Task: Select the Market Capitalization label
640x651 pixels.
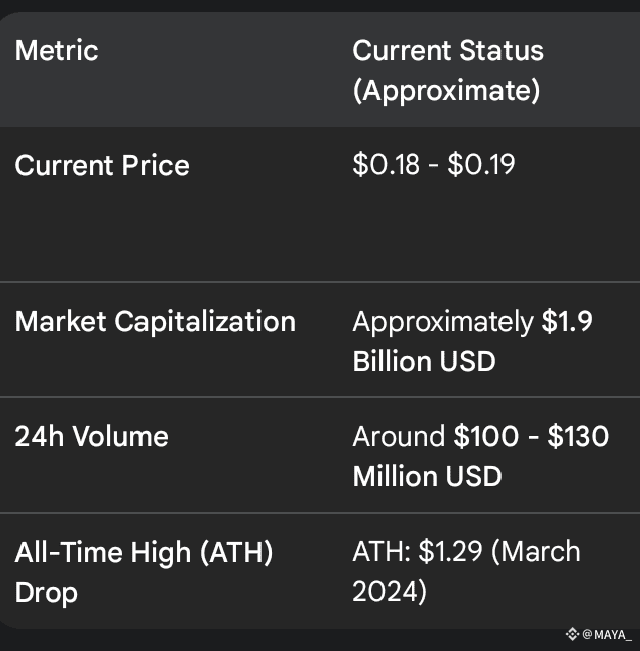Action: (x=155, y=321)
